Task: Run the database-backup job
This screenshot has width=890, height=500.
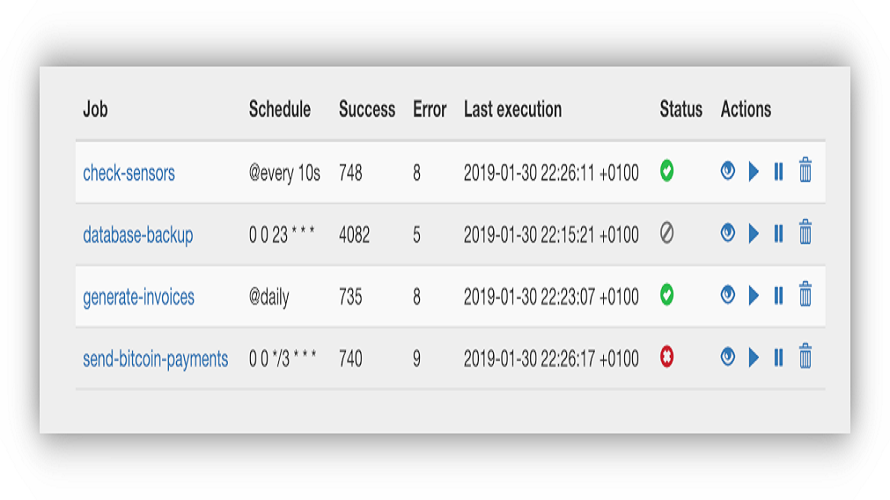Action: tap(754, 233)
